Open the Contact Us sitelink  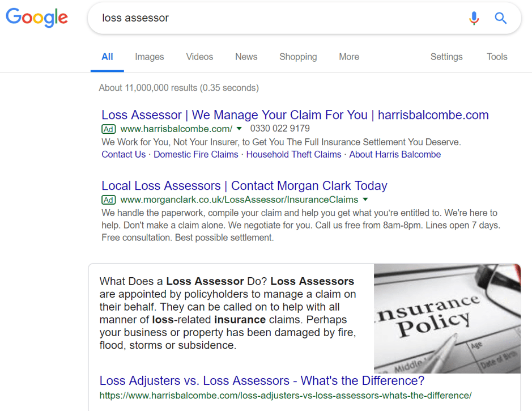[x=124, y=154]
